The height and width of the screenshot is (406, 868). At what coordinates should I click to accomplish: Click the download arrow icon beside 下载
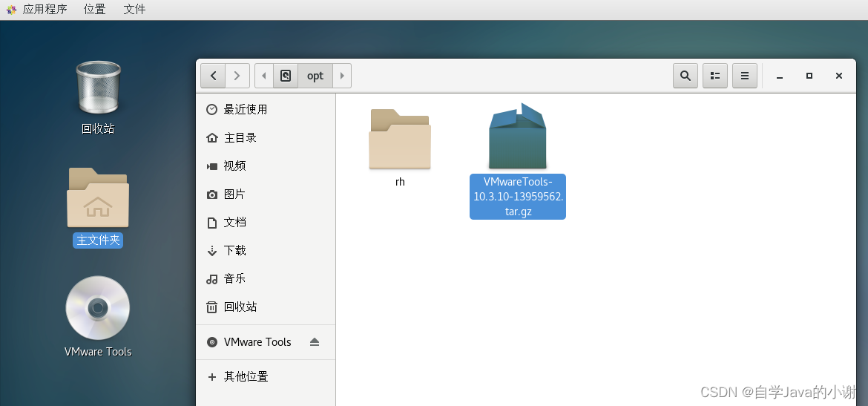[x=211, y=251]
